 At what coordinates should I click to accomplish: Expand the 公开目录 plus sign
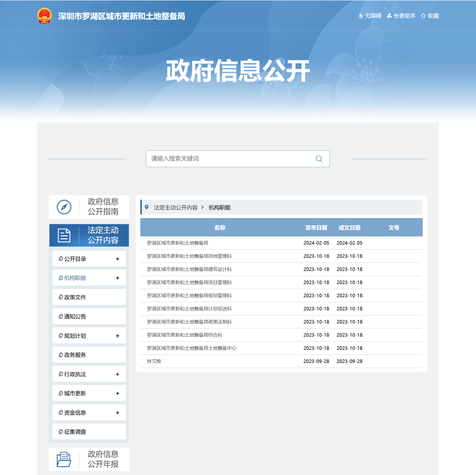point(118,259)
